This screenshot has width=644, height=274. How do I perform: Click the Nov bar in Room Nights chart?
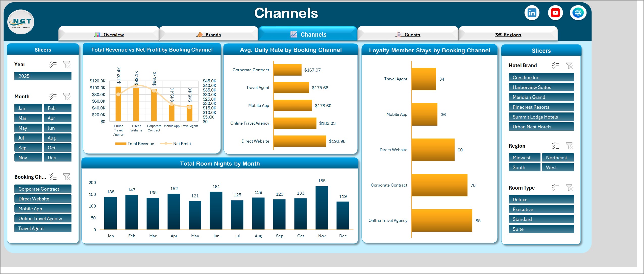[x=322, y=208]
